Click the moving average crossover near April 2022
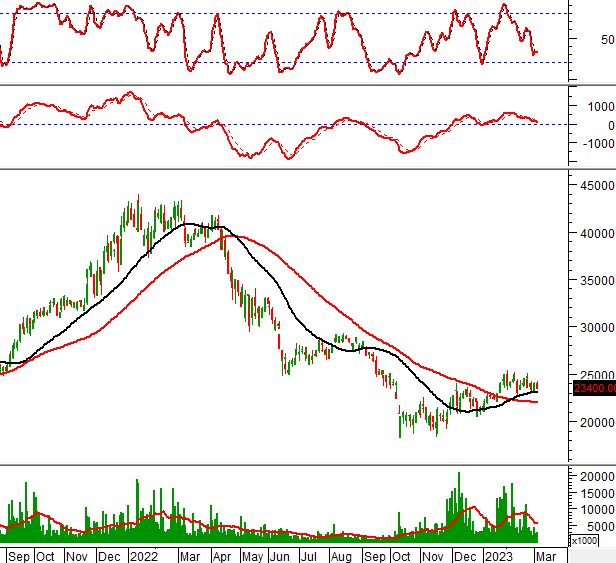This screenshot has height=563, width=616. [x=224, y=237]
